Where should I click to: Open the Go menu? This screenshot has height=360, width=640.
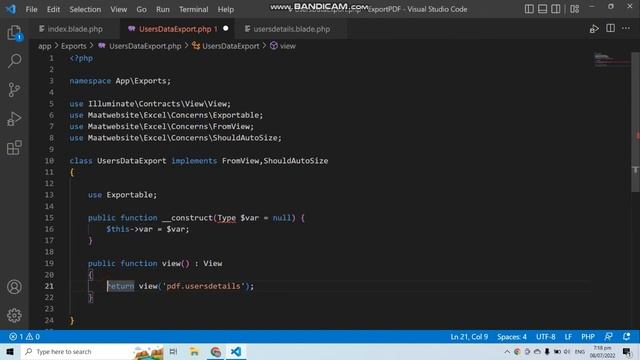click(x=141, y=9)
